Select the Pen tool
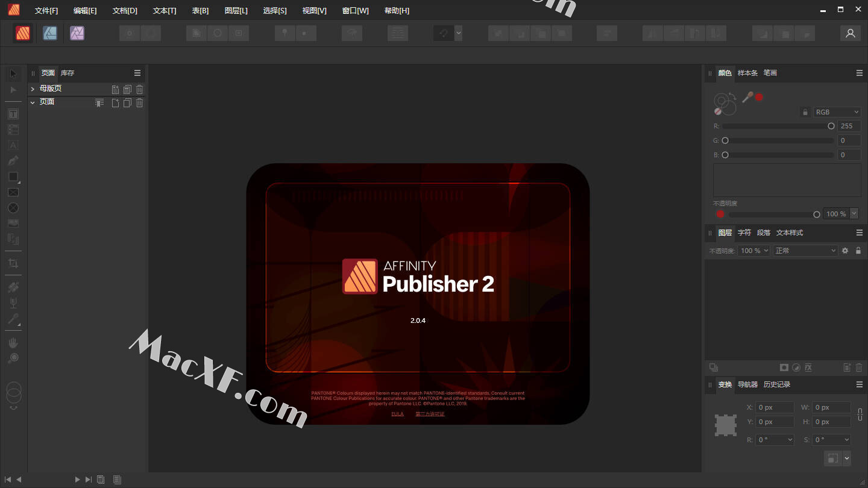The image size is (868, 488). tap(13, 161)
